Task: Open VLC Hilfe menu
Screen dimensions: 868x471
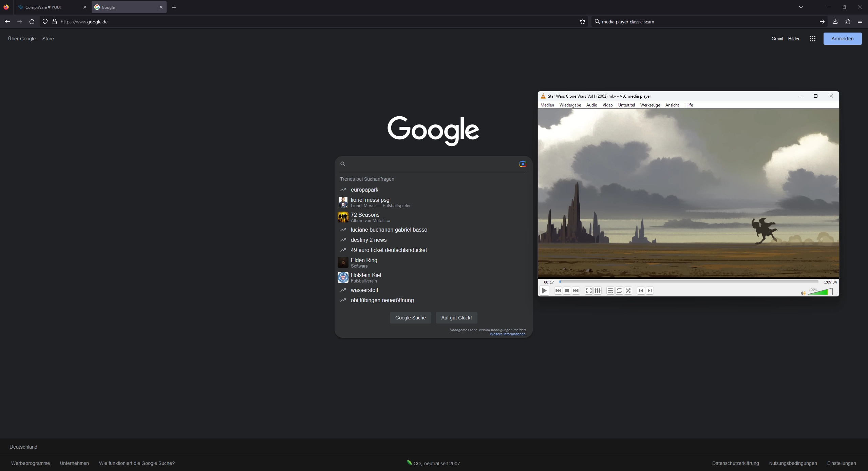Action: point(688,105)
